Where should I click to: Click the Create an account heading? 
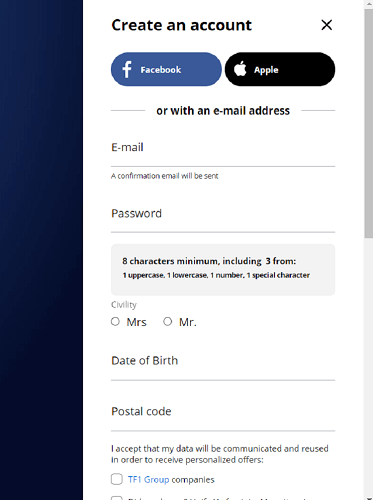[x=182, y=25]
